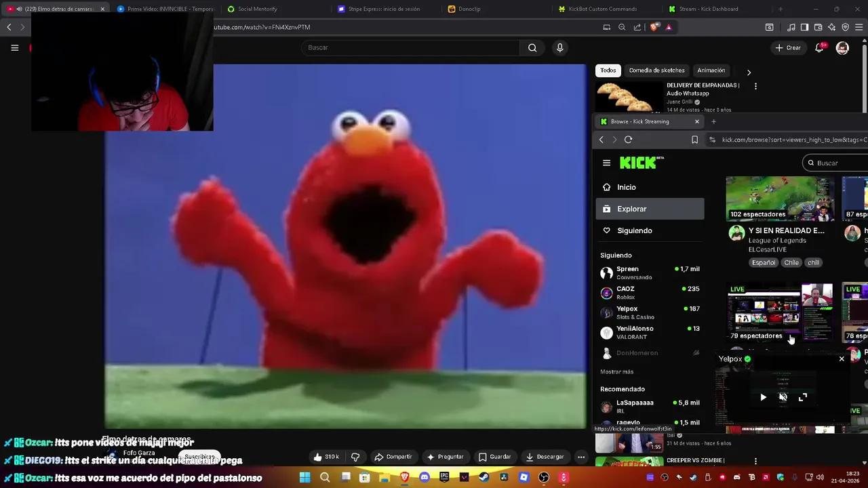This screenshot has width=868, height=488.
Task: Open the Brave VPN shield icon
Action: (845, 27)
